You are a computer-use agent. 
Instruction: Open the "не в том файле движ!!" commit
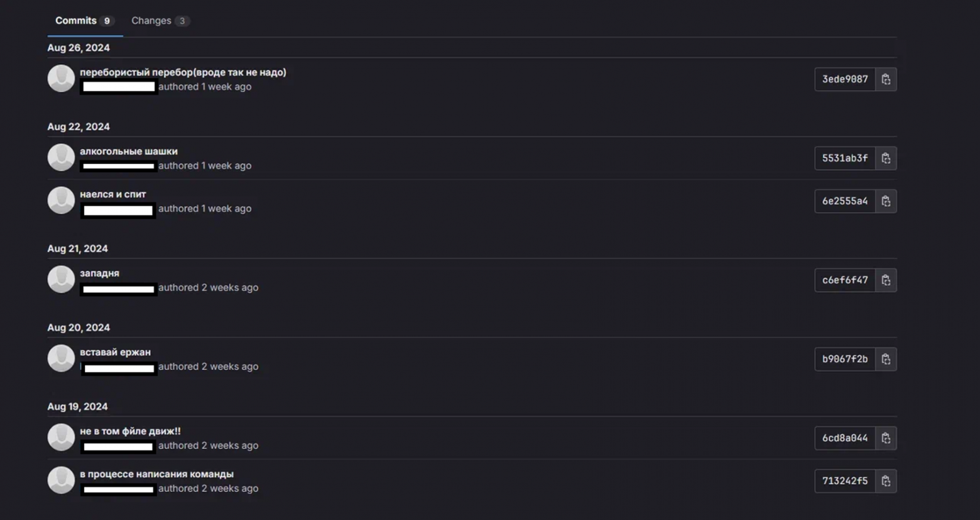pos(130,431)
